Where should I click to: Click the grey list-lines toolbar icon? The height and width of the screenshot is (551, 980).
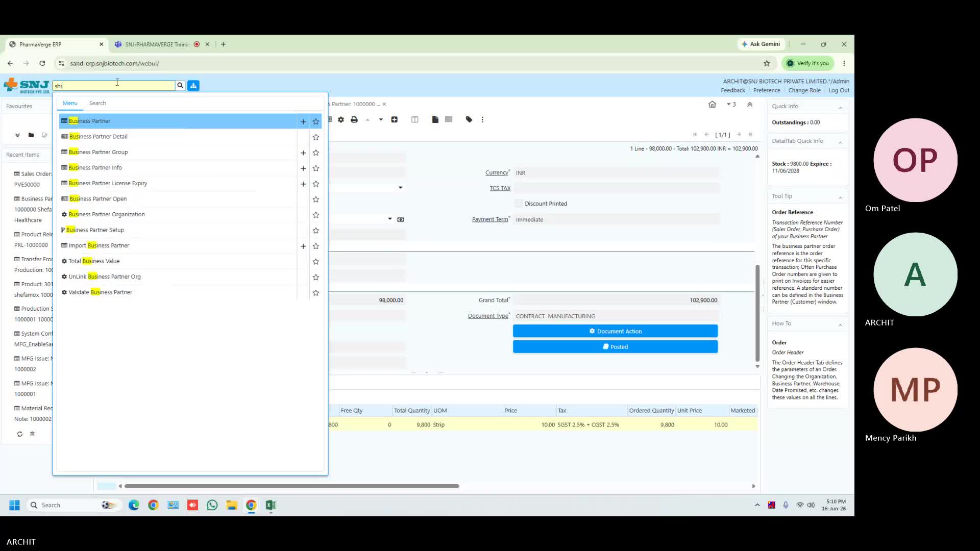(x=449, y=119)
